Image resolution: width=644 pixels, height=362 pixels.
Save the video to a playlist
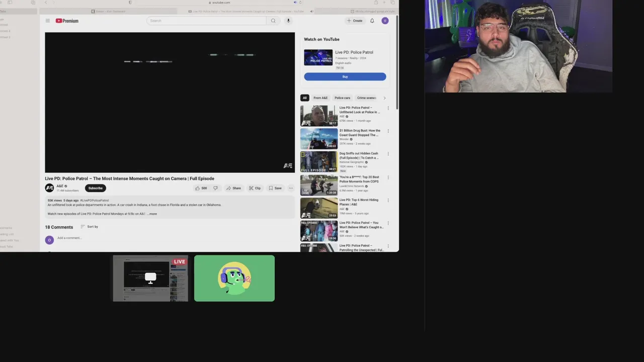pos(275,188)
